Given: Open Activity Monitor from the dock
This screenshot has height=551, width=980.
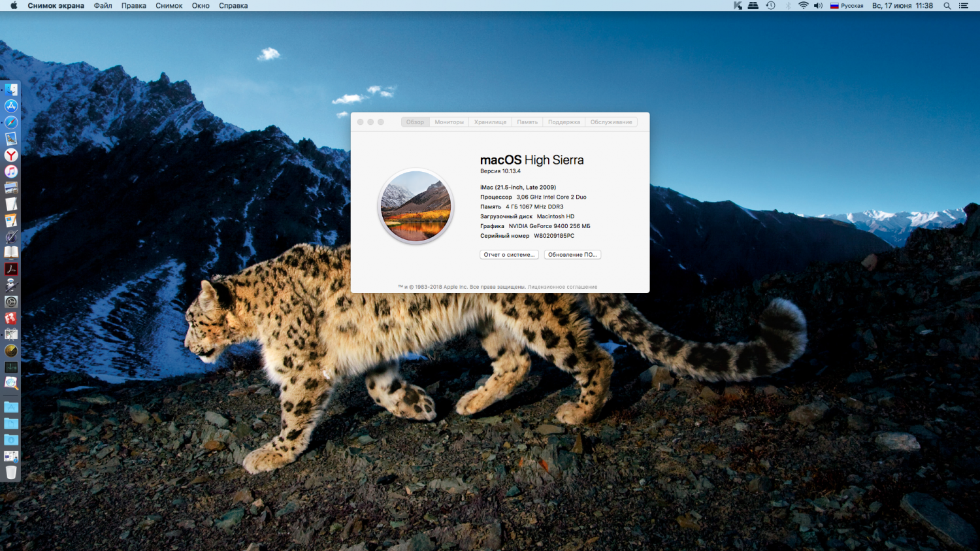Looking at the screenshot, I should (11, 367).
